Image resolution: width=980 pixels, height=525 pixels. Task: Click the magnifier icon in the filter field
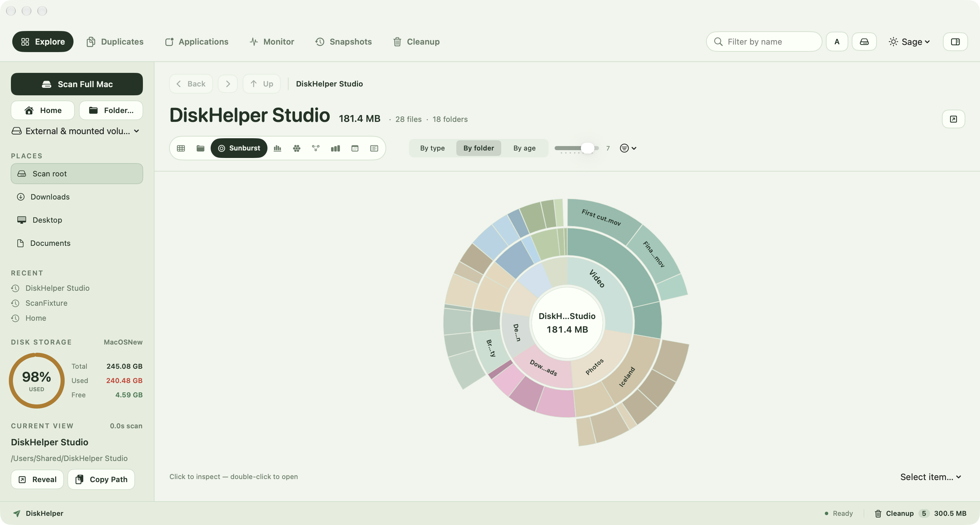click(x=718, y=42)
